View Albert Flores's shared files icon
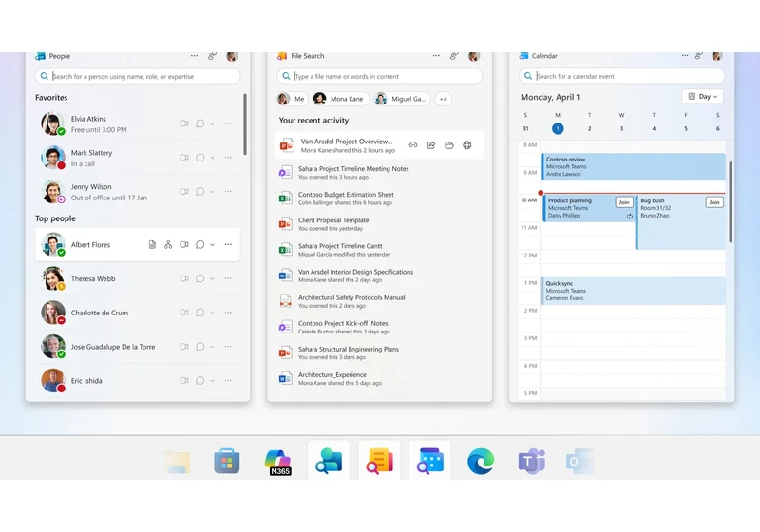Screen dimensions: 760x532 click(152, 245)
